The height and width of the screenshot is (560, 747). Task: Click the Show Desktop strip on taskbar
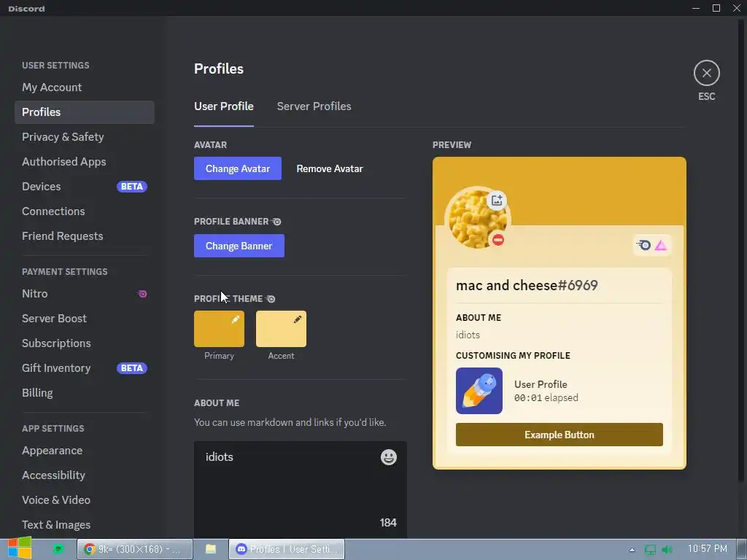[742, 549]
